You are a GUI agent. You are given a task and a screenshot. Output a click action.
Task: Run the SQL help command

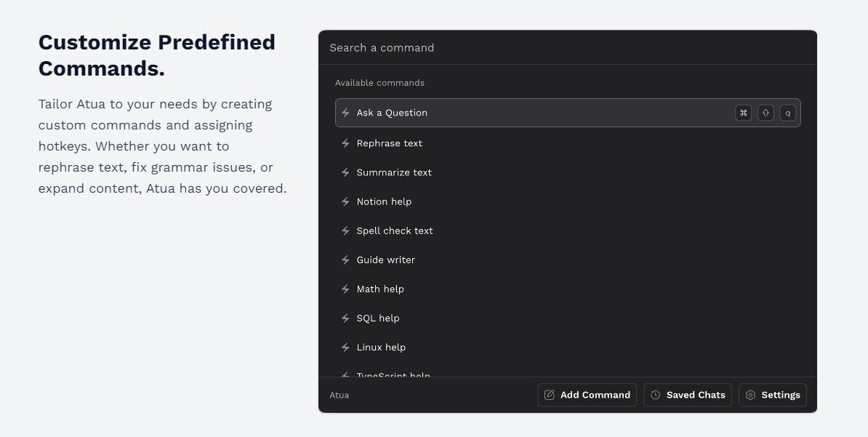pyautogui.click(x=378, y=318)
